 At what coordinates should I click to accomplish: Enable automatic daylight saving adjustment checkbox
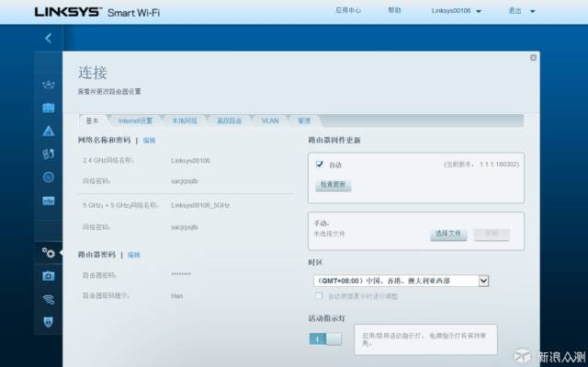click(x=319, y=295)
